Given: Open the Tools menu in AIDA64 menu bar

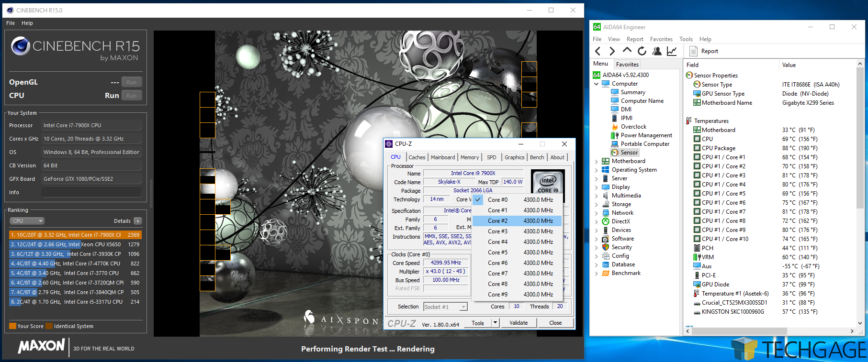Looking at the screenshot, I should tap(686, 39).
